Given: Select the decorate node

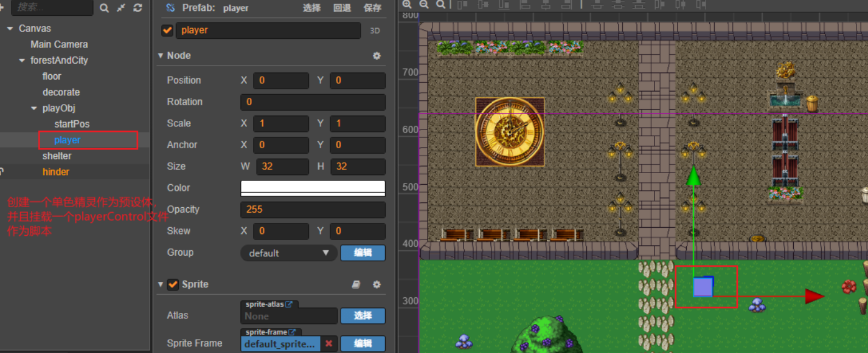Looking at the screenshot, I should (x=61, y=92).
